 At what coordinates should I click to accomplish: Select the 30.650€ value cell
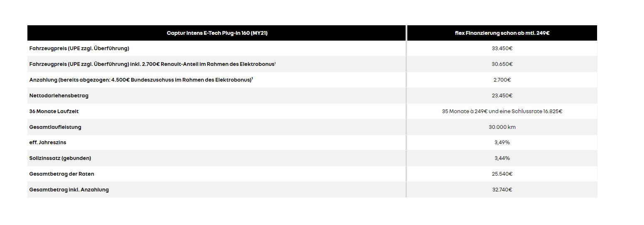point(502,64)
